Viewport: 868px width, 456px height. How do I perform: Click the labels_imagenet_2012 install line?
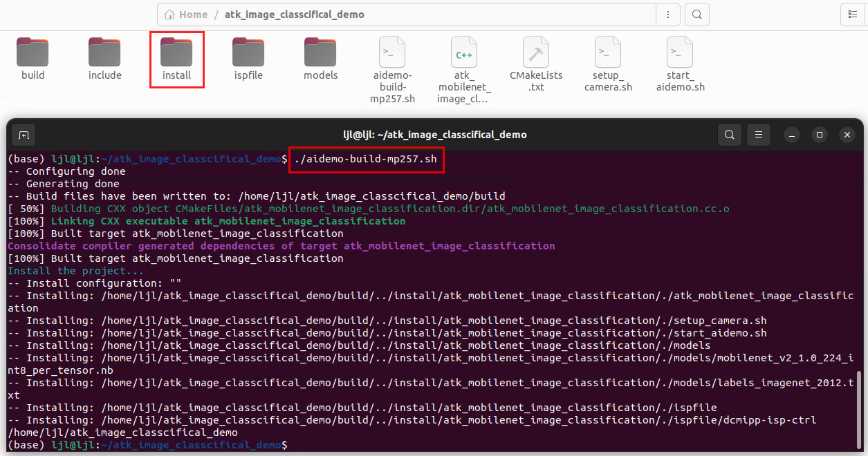pyautogui.click(x=431, y=389)
